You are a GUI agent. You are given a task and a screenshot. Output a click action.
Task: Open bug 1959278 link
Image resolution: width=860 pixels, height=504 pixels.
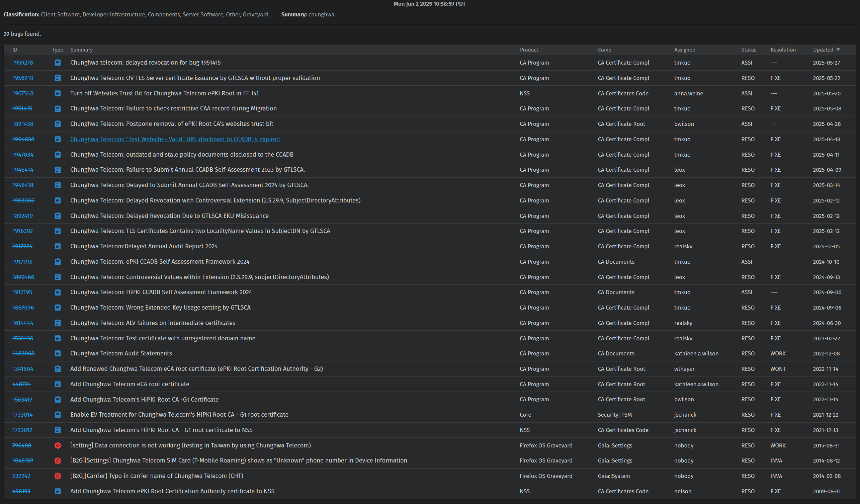[x=22, y=63]
